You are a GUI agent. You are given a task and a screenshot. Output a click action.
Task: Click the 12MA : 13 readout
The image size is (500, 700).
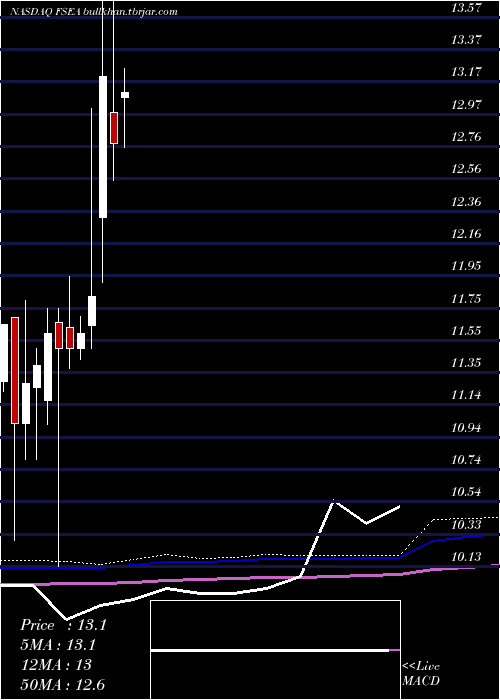[56, 664]
